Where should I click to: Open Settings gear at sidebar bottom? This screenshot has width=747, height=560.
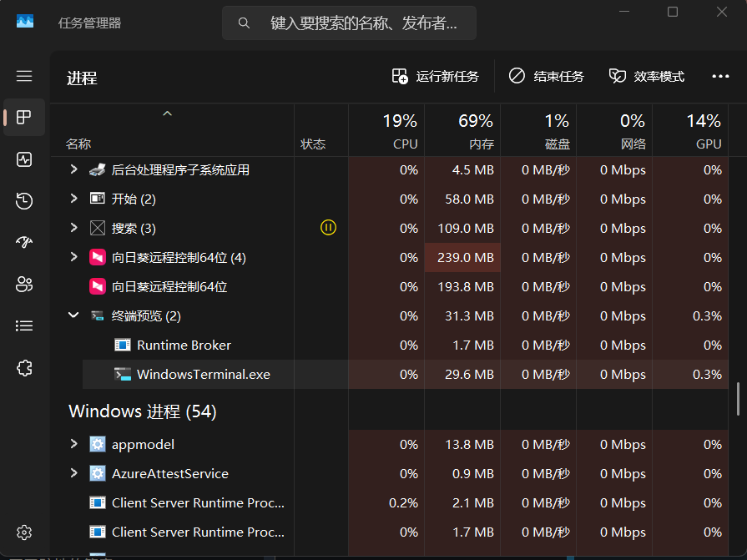[x=24, y=532]
